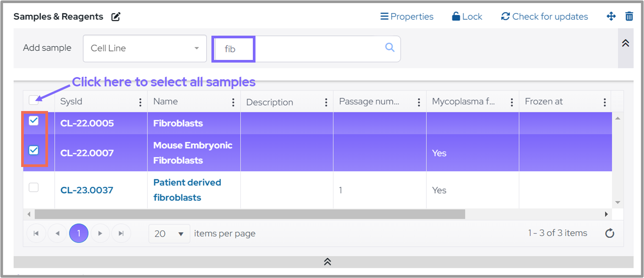Uncheck the Fibroblasts row checkbox
This screenshot has width=644, height=278.
33,121
